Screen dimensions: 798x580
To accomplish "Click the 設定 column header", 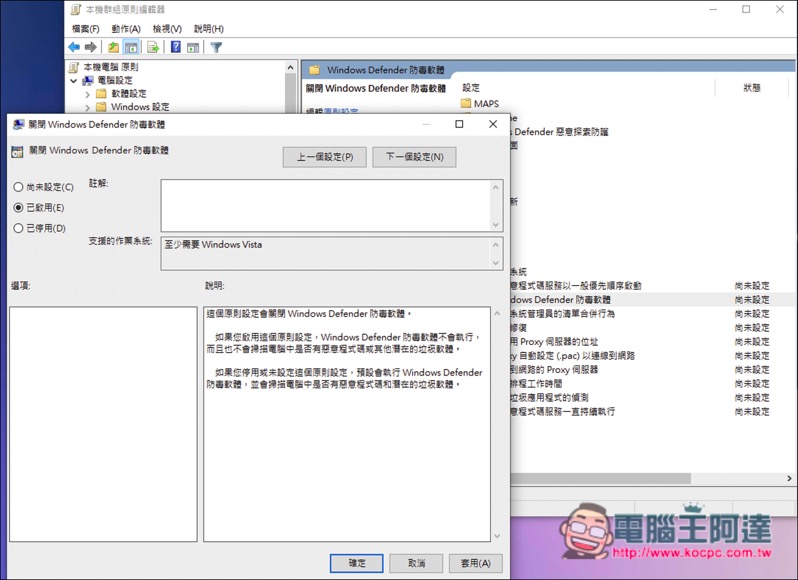I will click(x=471, y=88).
